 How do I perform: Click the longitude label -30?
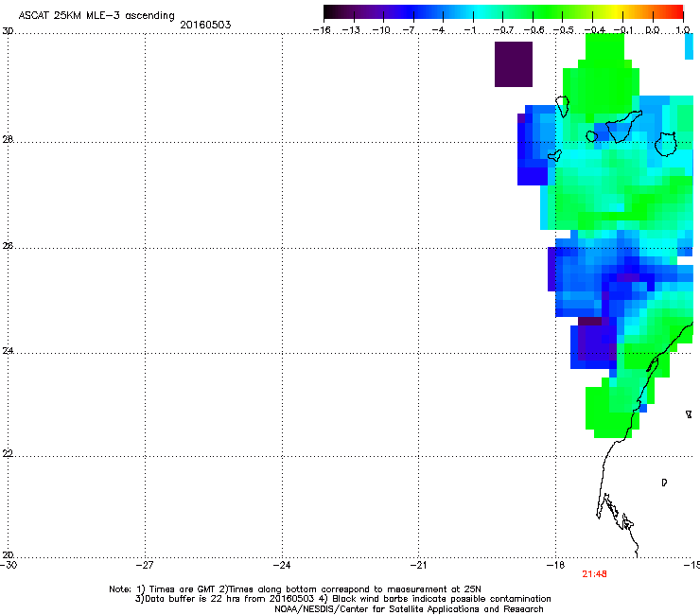coord(9,565)
